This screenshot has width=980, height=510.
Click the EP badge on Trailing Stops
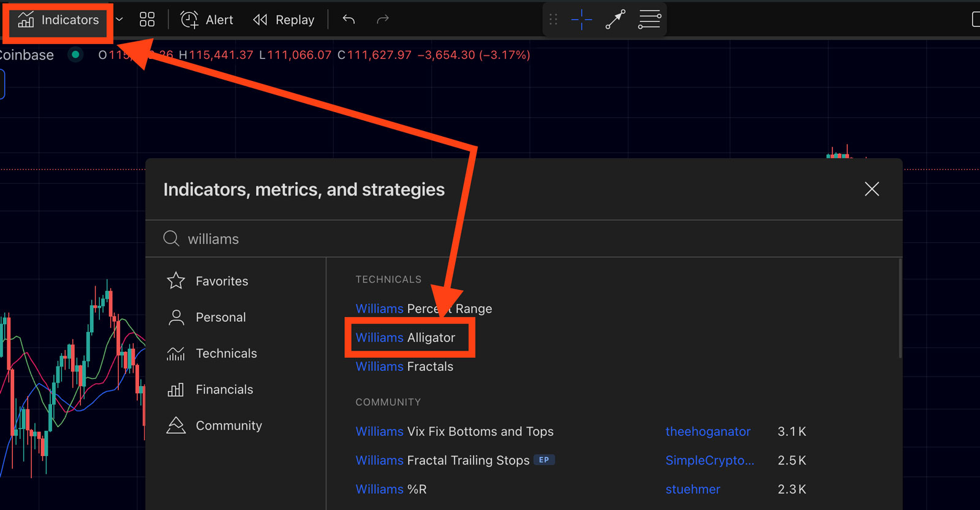[544, 460]
